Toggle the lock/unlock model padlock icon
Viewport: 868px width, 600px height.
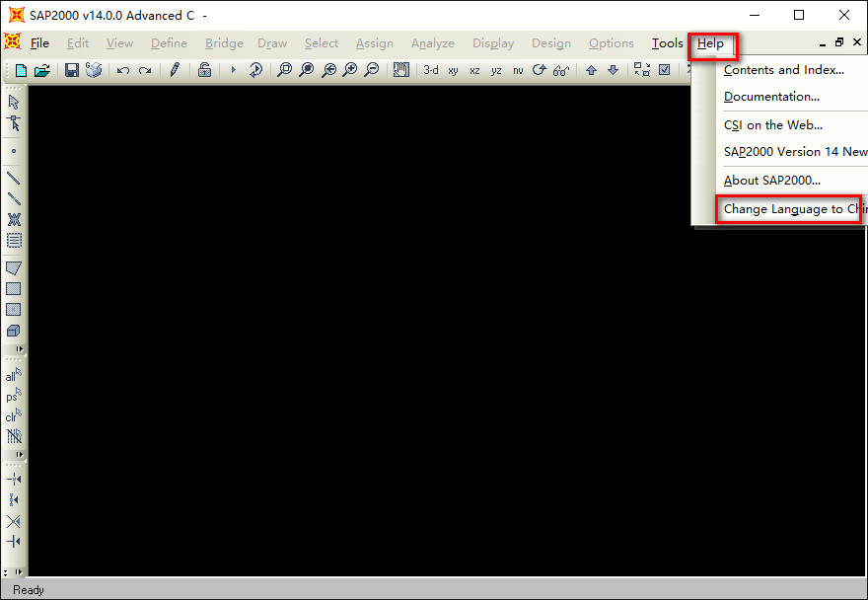204,70
